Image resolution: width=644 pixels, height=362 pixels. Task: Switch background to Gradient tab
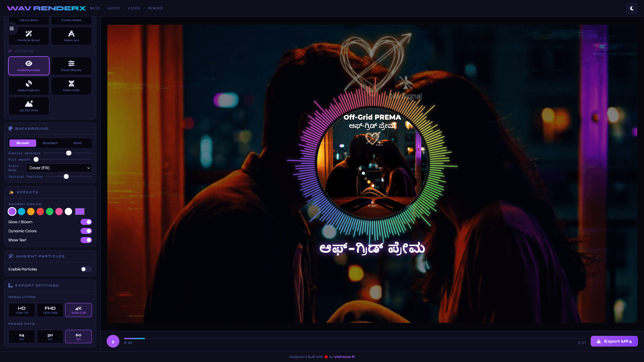coord(50,143)
